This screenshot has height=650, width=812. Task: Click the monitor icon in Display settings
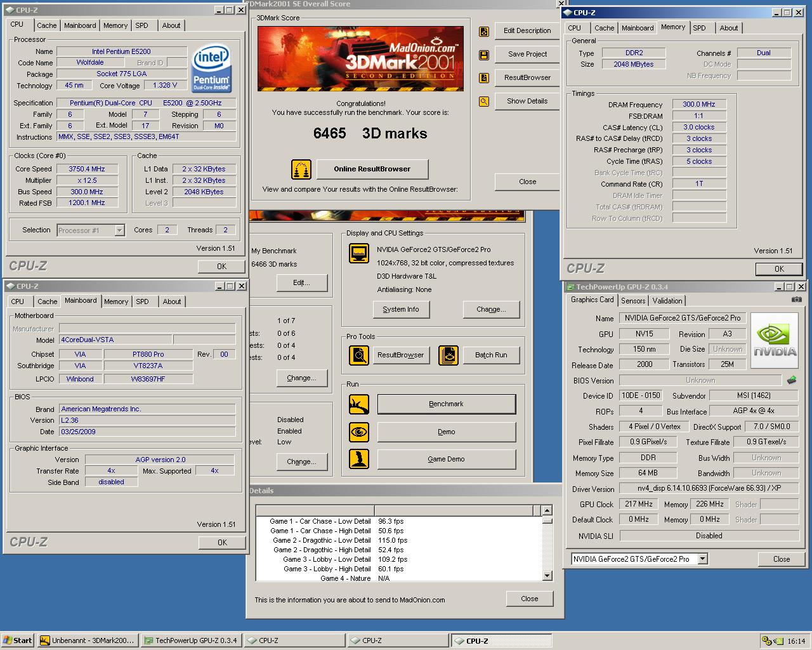(x=359, y=253)
